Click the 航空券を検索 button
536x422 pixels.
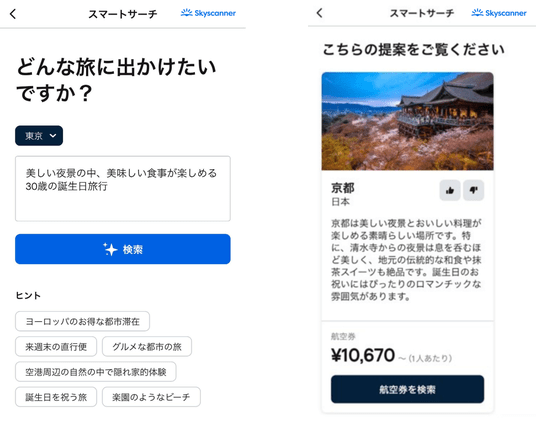(407, 389)
